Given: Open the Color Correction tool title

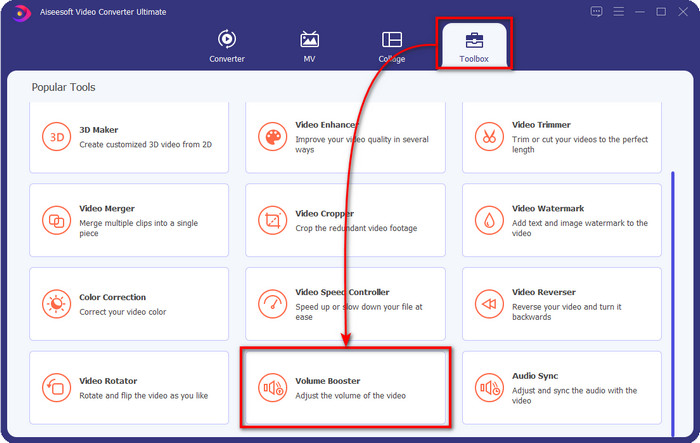Looking at the screenshot, I should click(x=112, y=297).
